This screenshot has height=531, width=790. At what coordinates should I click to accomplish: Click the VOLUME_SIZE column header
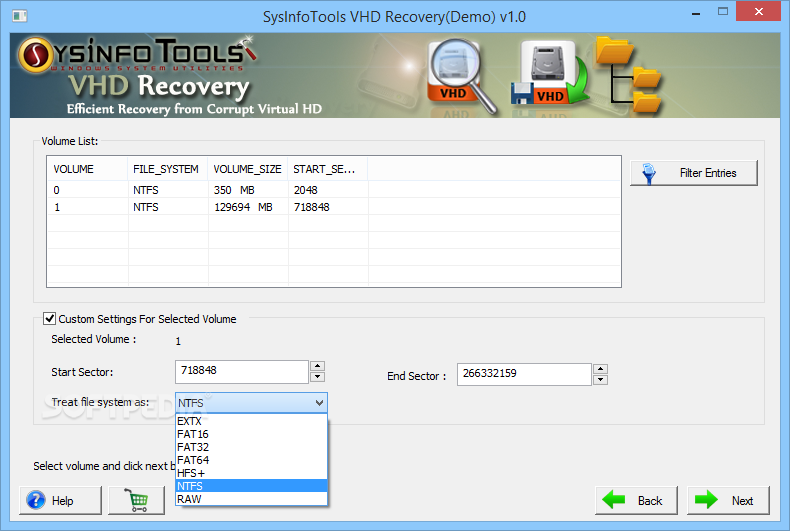pos(248,169)
